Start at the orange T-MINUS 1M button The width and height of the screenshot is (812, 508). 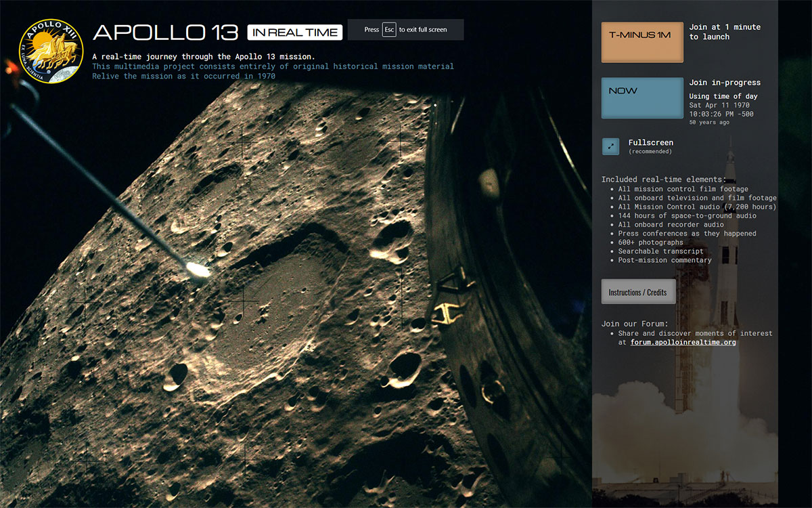point(642,42)
